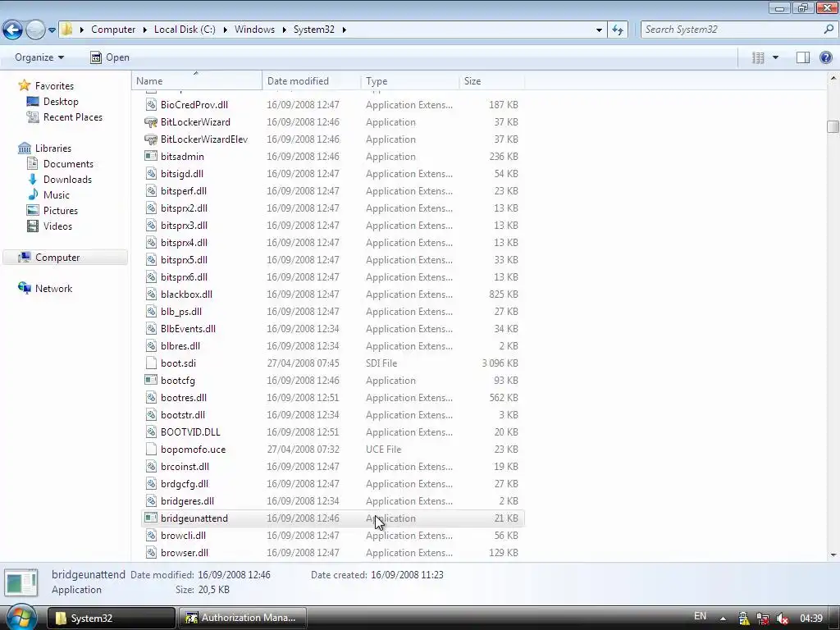Expand the arrow after Local Disk (C:)
The width and height of the screenshot is (840, 630).
point(225,30)
